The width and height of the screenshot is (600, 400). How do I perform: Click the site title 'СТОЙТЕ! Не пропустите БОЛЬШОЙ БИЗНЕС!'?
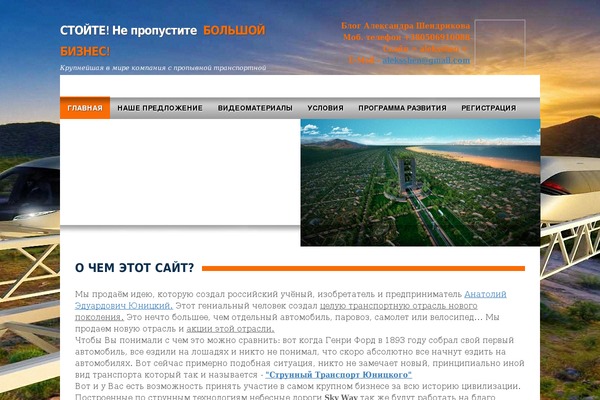tap(163, 41)
